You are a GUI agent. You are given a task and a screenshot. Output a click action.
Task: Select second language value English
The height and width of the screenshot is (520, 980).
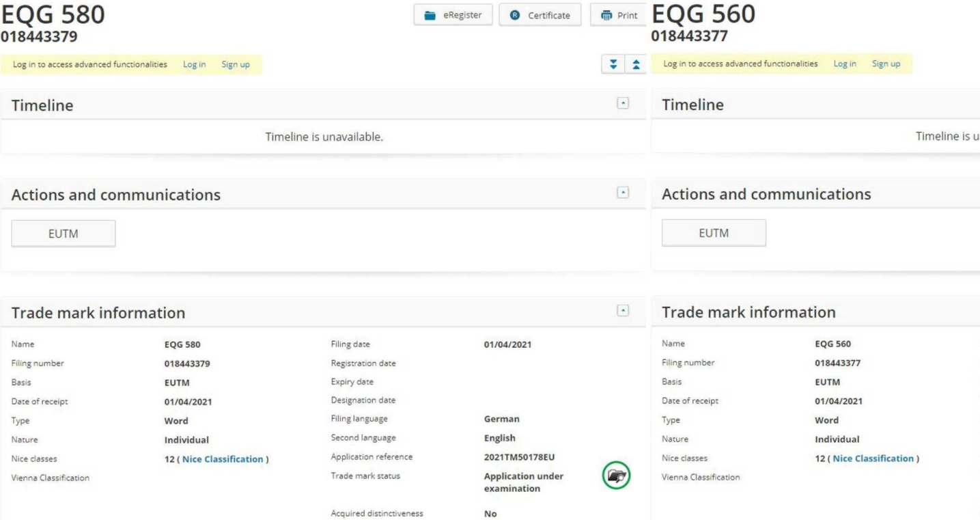pyautogui.click(x=499, y=438)
